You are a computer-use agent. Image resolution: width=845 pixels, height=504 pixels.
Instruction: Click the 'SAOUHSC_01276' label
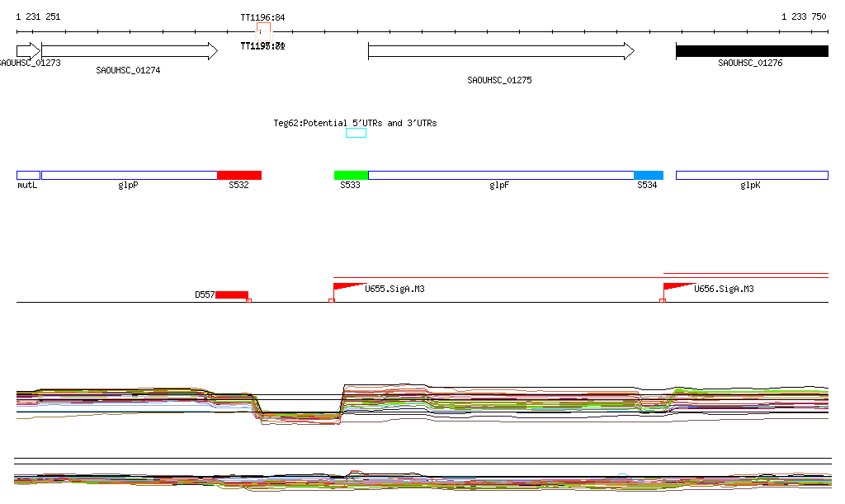[750, 63]
